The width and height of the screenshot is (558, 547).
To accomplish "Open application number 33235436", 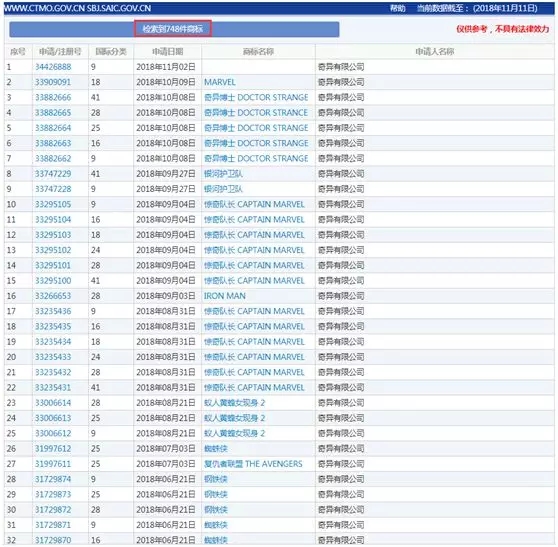I will (53, 311).
